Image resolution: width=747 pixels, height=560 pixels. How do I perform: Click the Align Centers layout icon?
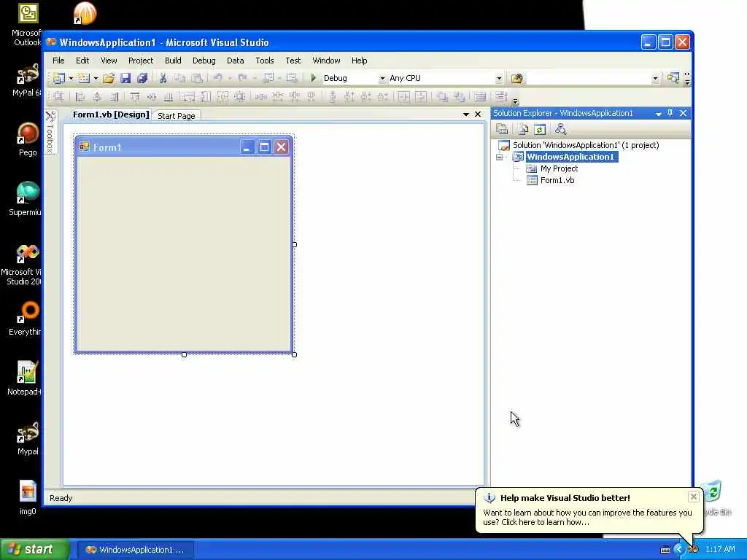tap(97, 97)
